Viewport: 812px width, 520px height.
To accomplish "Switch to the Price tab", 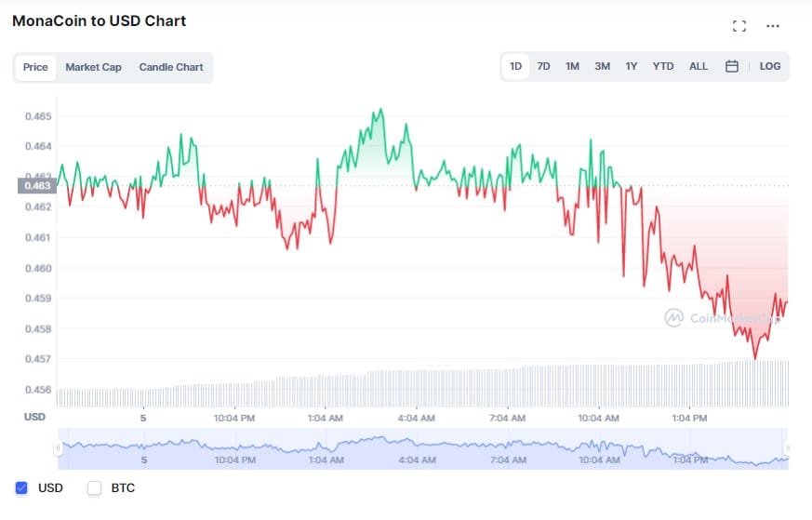I will [x=35, y=67].
